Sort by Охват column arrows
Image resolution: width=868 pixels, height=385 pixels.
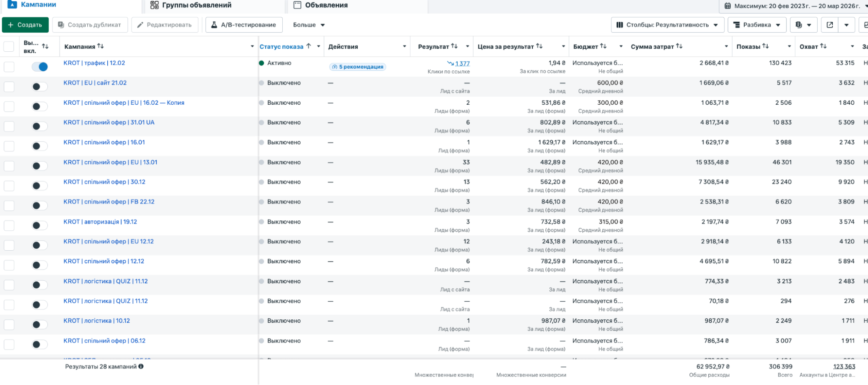pos(823,46)
